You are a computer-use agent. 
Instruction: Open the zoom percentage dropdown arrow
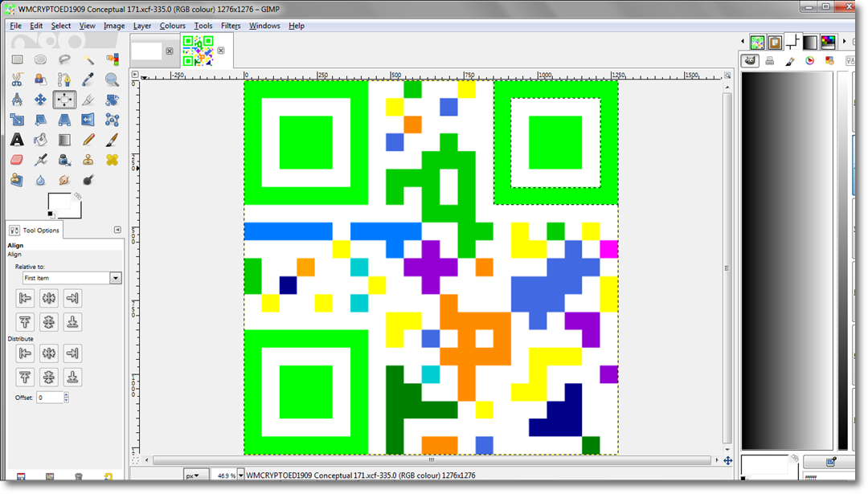(x=241, y=476)
